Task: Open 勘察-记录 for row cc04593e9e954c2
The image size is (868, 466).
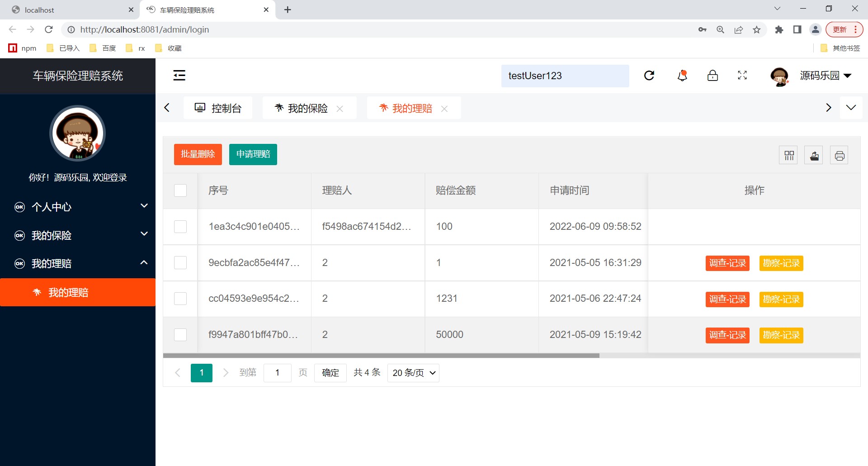Action: tap(781, 299)
